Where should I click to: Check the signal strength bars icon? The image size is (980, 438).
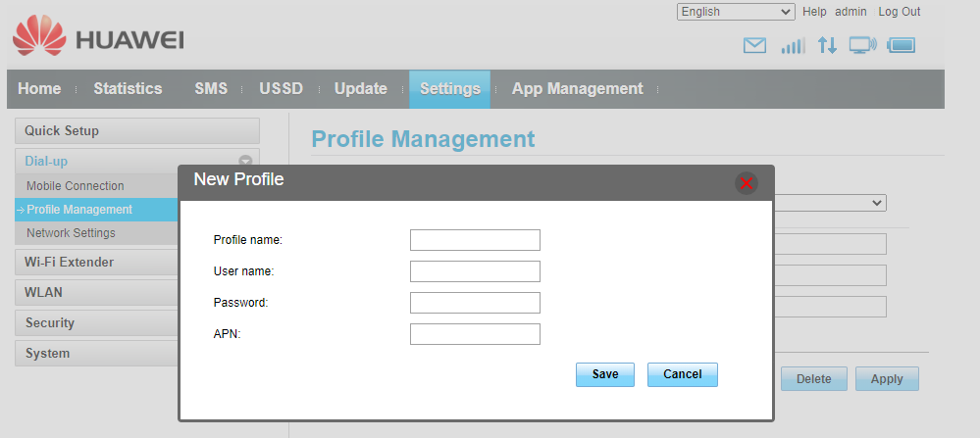pyautogui.click(x=793, y=45)
